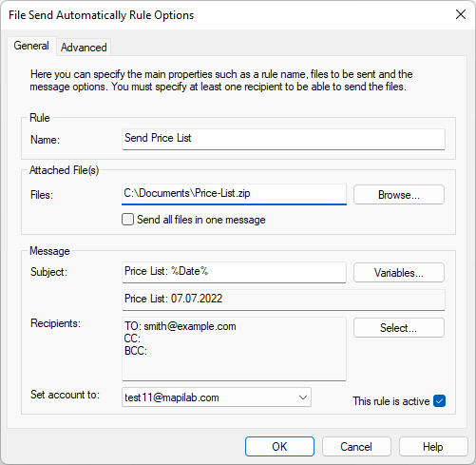Click the dropdown chevron next to test11@mapilab.com
The image size is (476, 465).
click(x=303, y=397)
